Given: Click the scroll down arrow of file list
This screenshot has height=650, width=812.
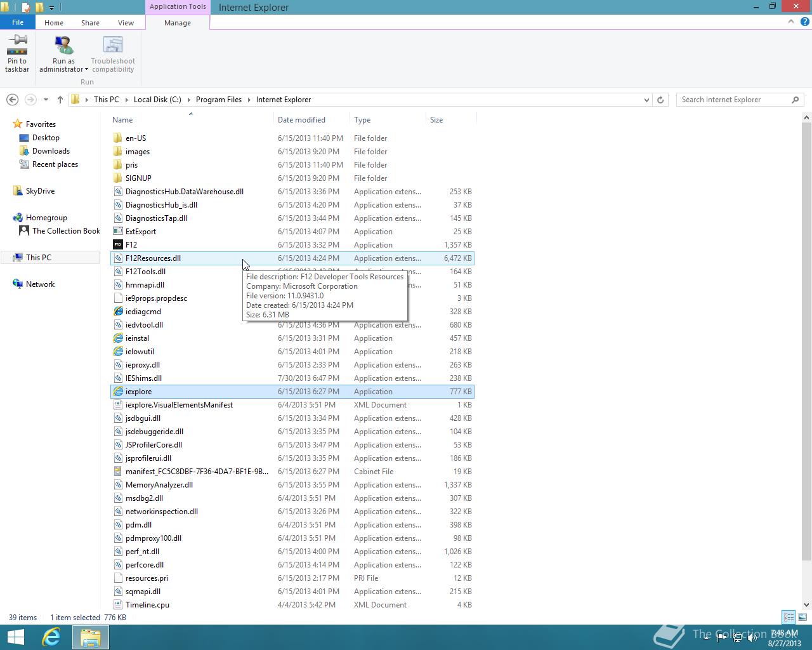Looking at the screenshot, I should point(807,605).
